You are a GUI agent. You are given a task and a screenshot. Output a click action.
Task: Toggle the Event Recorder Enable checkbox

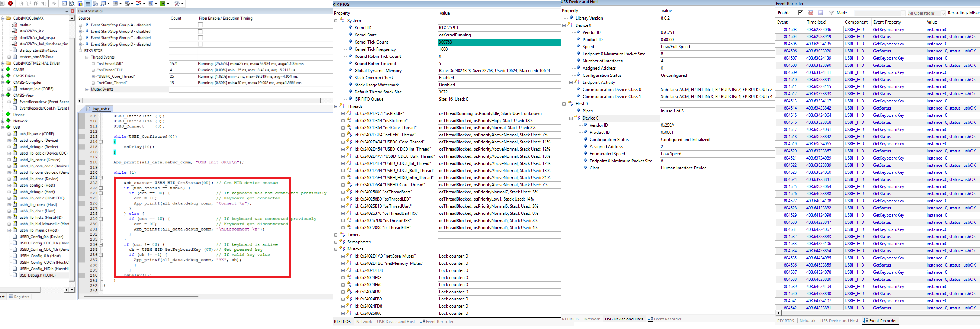800,12
